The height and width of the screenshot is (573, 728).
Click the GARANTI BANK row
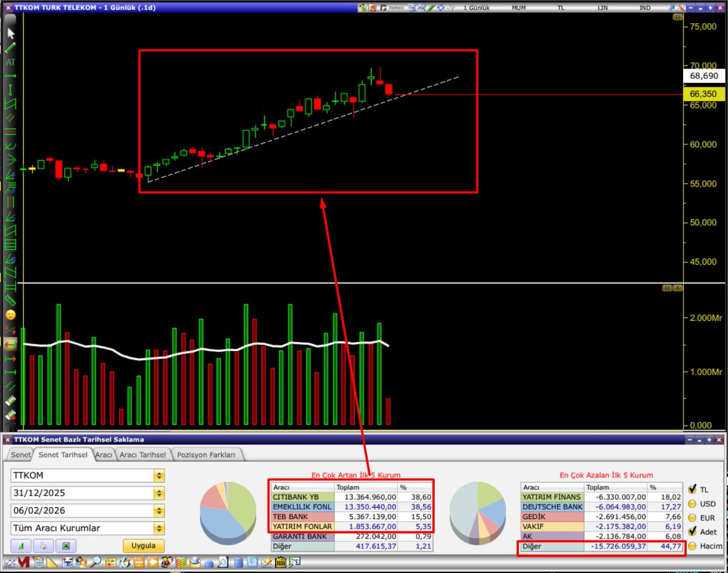(351, 537)
